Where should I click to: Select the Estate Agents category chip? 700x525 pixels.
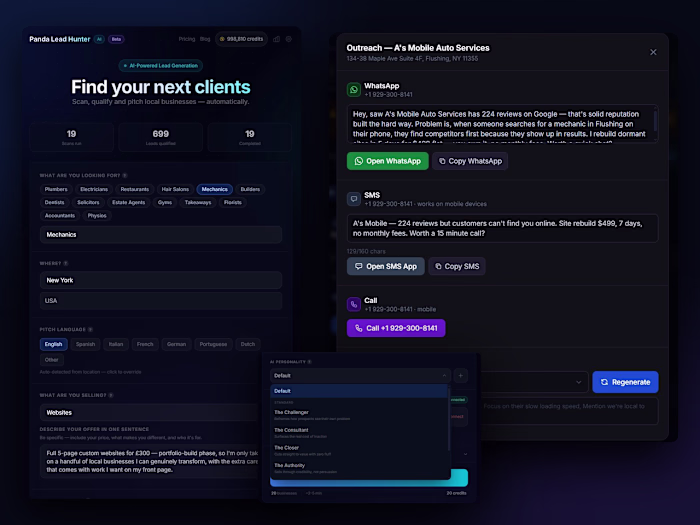pyautogui.click(x=129, y=203)
